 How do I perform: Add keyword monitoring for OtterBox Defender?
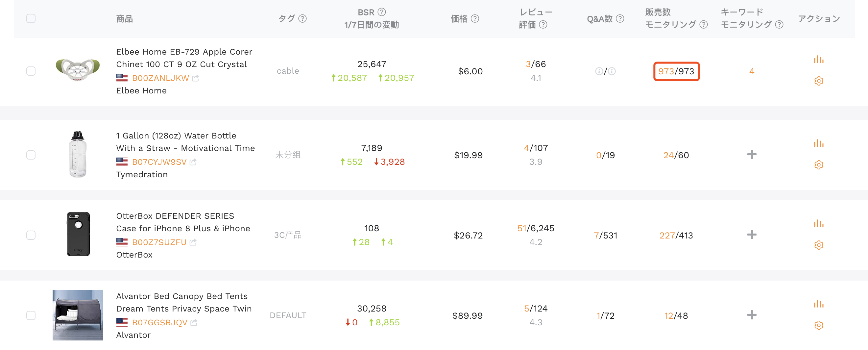751,235
